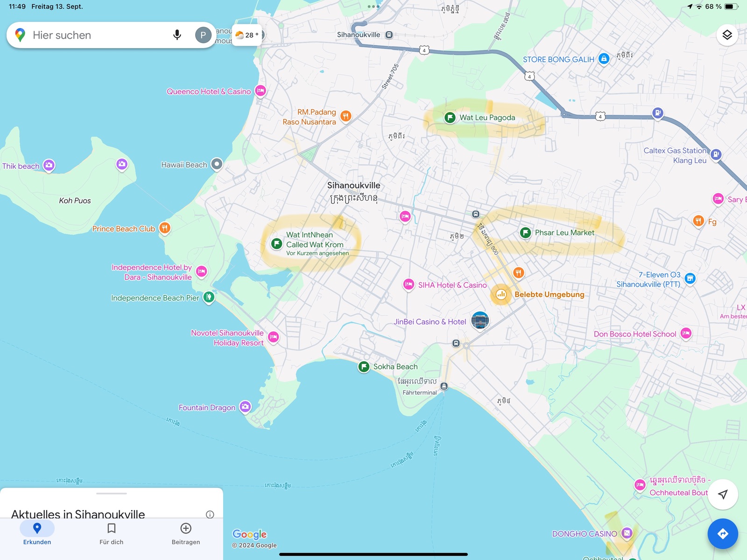Open the Für dich tab

coord(112,533)
